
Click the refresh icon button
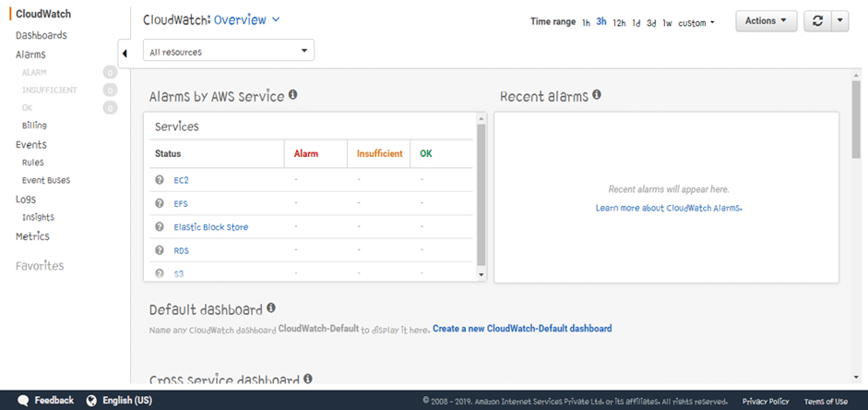pos(817,21)
